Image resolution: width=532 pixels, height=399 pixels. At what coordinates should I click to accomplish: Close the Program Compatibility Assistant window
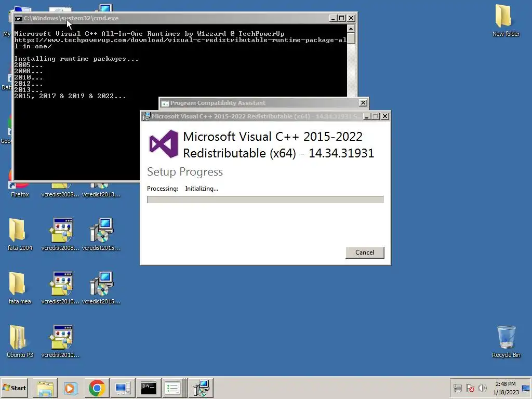pos(363,103)
